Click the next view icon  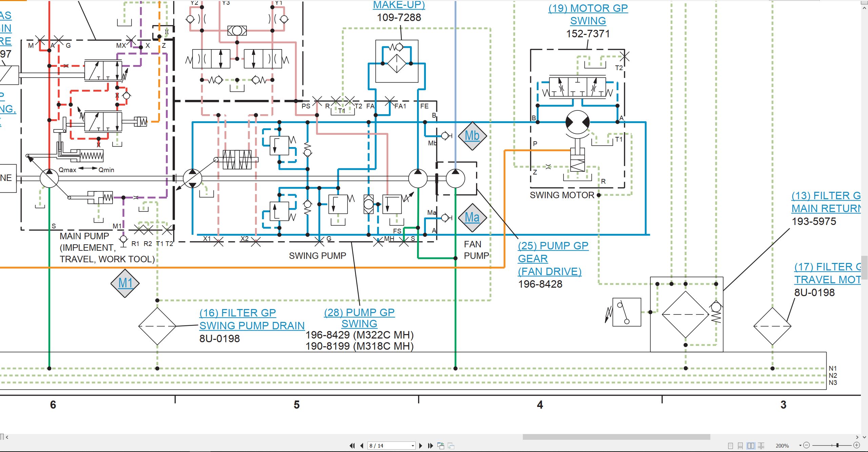451,446
